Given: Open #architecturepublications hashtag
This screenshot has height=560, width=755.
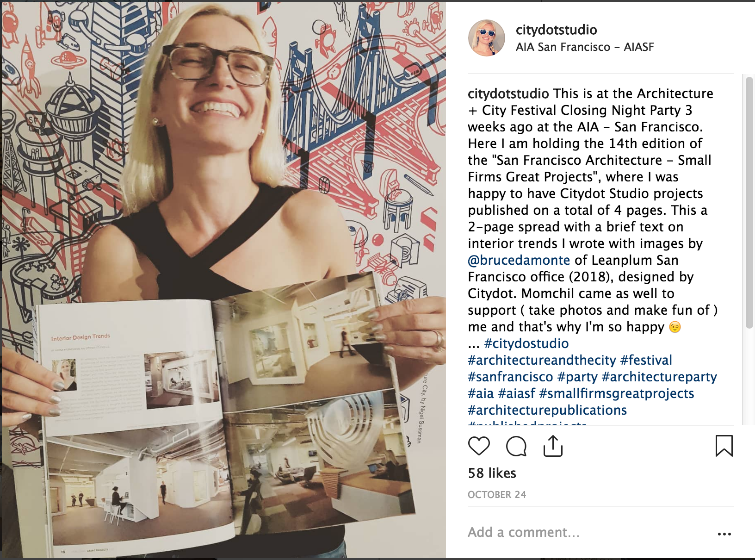Looking at the screenshot, I should click(x=547, y=410).
